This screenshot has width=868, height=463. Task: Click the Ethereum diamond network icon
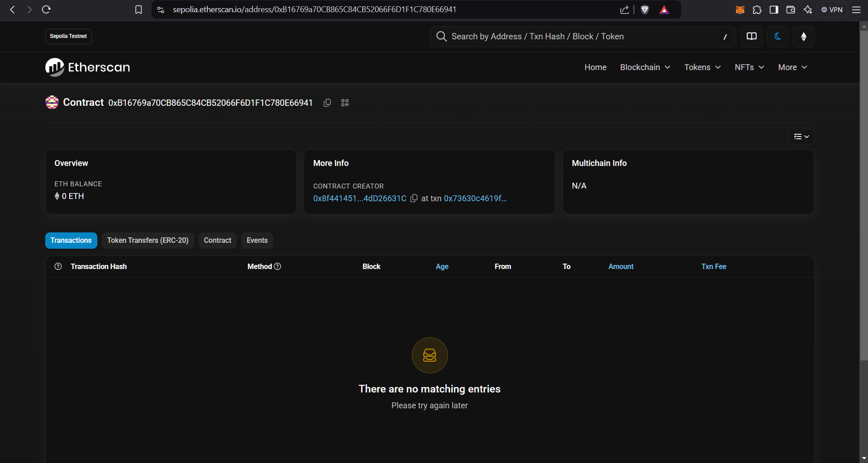[804, 36]
